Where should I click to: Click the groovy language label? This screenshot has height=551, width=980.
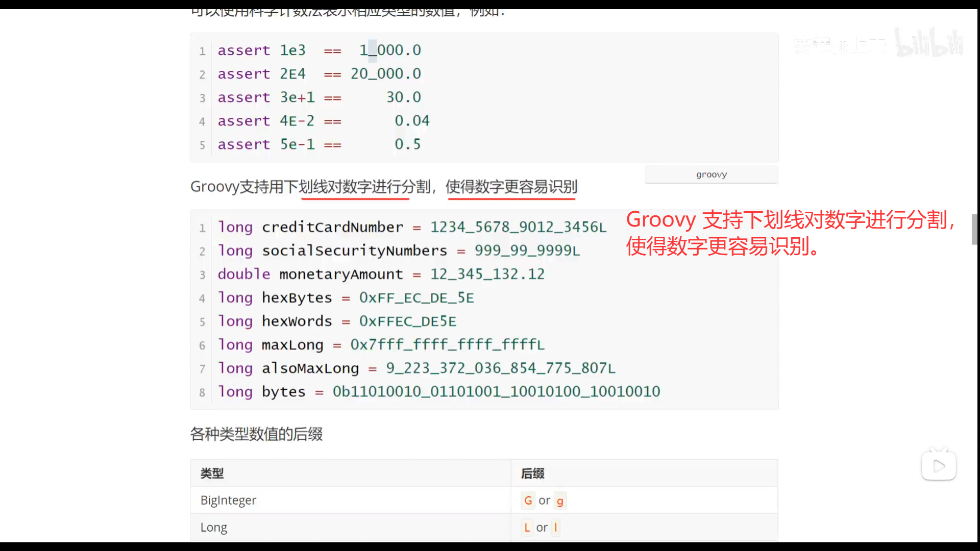click(711, 174)
